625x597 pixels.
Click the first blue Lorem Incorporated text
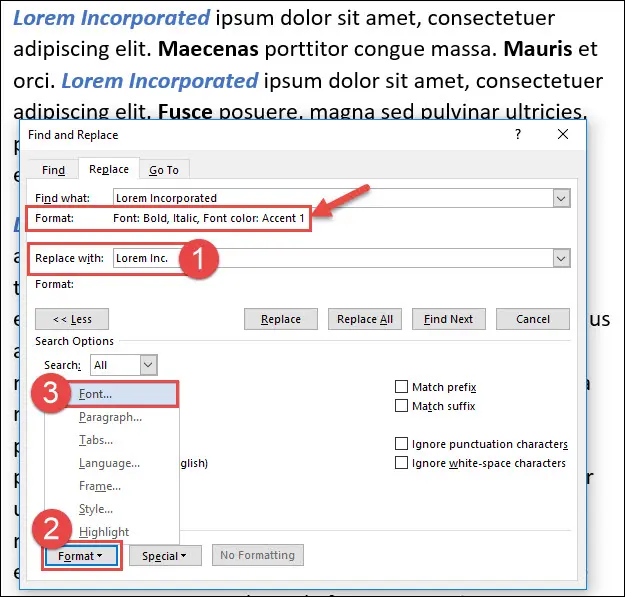click(x=112, y=18)
